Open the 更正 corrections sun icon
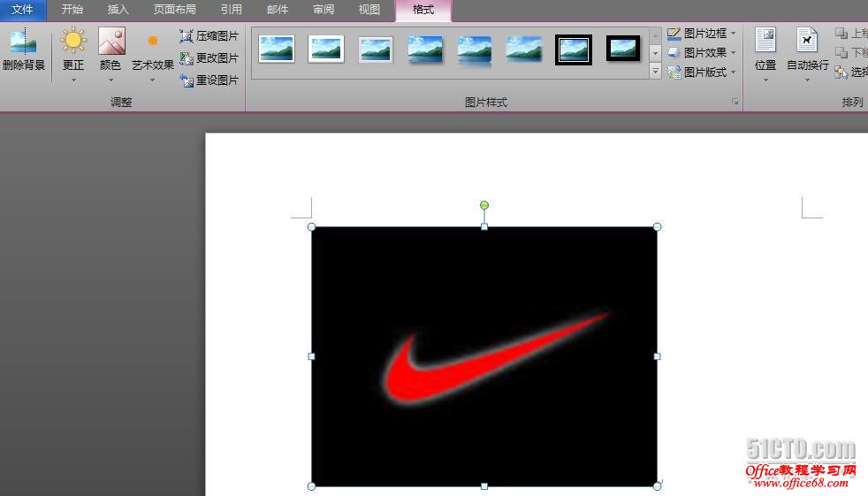868x496 pixels. [x=73, y=41]
